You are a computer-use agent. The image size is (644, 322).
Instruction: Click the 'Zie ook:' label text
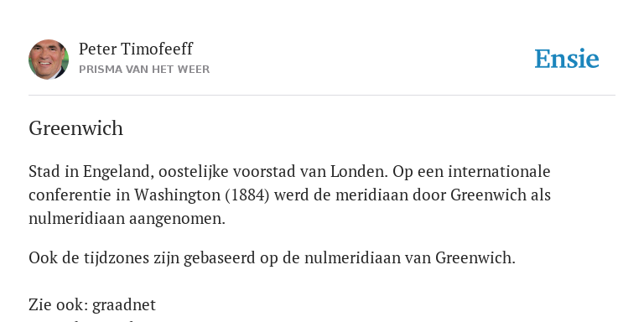click(59, 305)
